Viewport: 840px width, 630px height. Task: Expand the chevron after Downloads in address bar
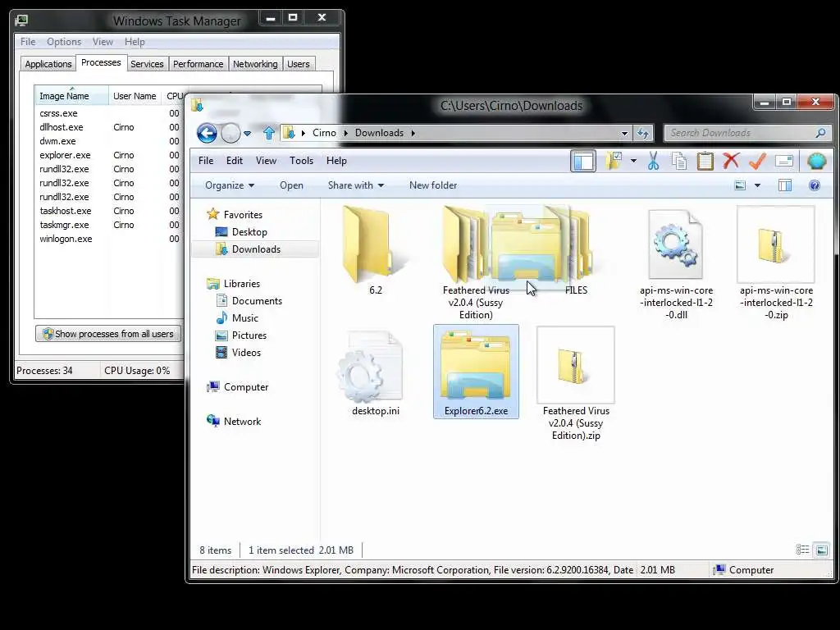pos(413,133)
